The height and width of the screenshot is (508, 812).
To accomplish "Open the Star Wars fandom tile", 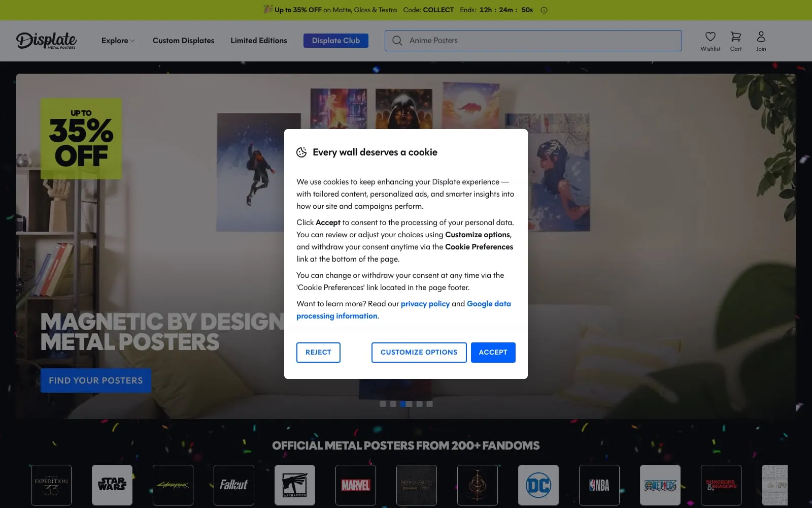I will (112, 485).
